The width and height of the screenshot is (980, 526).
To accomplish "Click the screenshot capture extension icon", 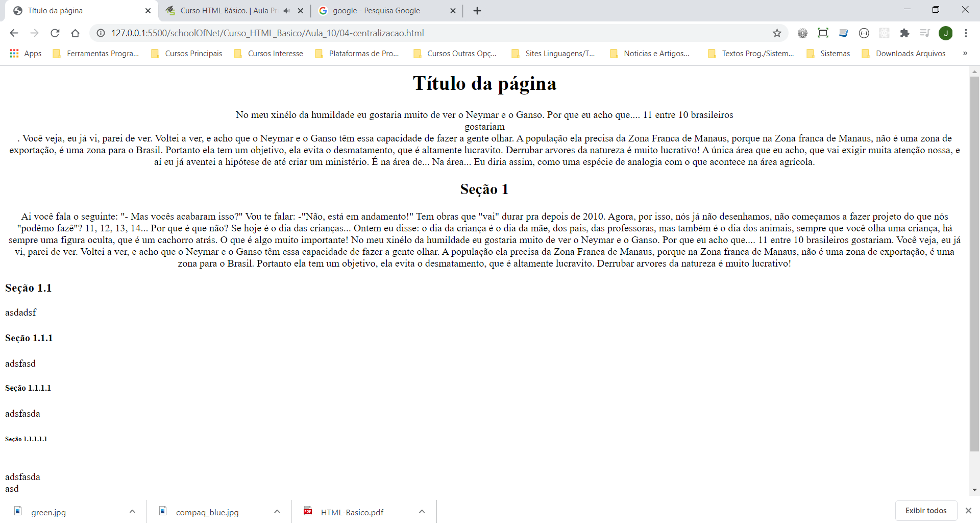I will click(x=823, y=33).
